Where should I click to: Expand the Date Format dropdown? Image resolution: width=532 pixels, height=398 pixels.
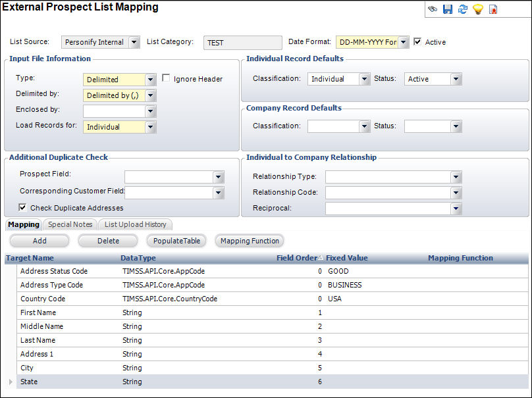click(404, 42)
